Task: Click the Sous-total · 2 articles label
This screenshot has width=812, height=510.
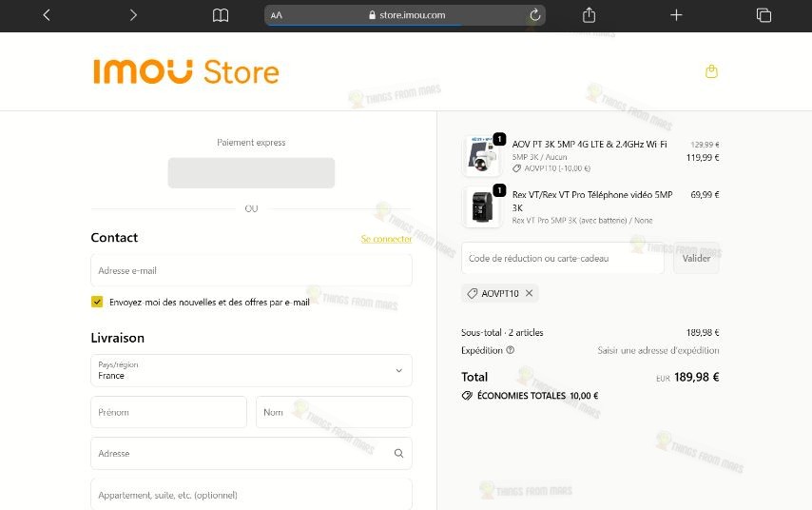Action: coord(502,332)
